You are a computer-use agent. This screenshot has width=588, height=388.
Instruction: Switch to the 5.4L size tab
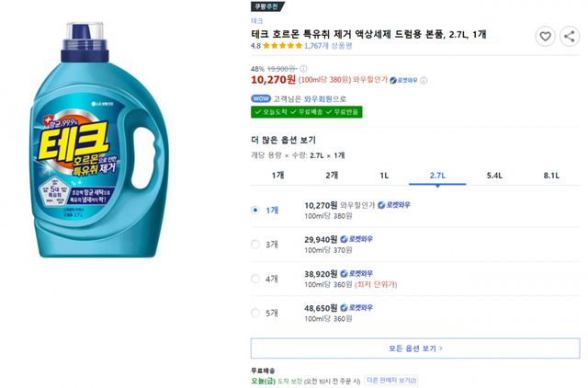tap(494, 175)
